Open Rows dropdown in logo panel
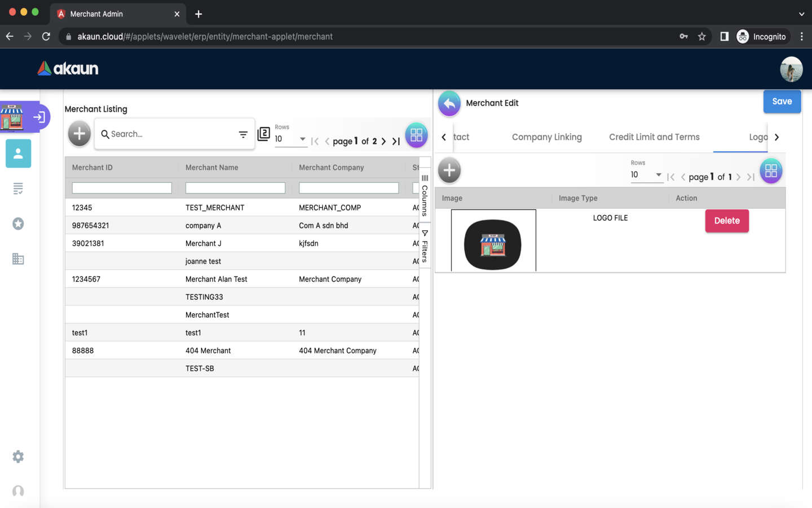This screenshot has height=508, width=812. (646, 175)
